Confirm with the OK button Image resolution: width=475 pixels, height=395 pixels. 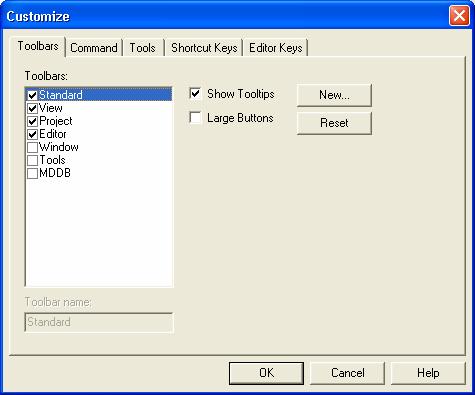[266, 373]
